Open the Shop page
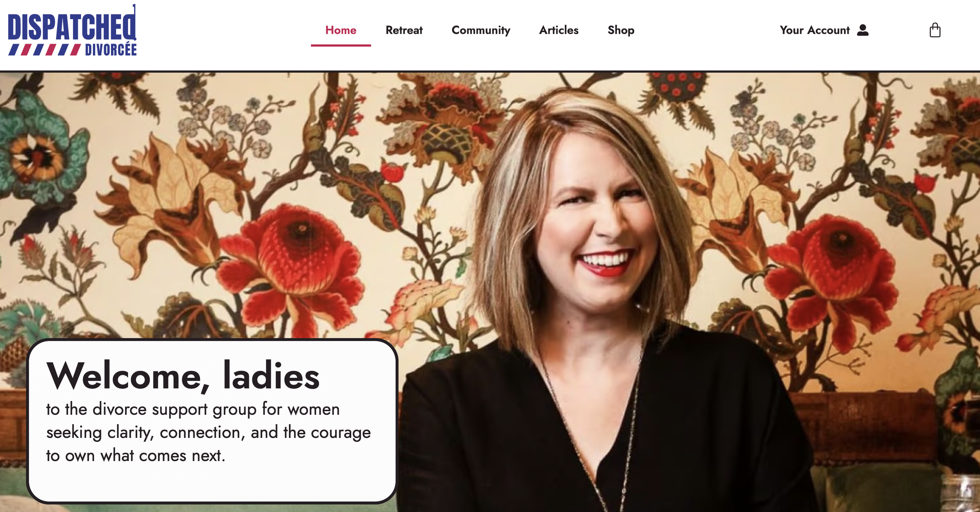Image resolution: width=980 pixels, height=512 pixels. pos(621,31)
